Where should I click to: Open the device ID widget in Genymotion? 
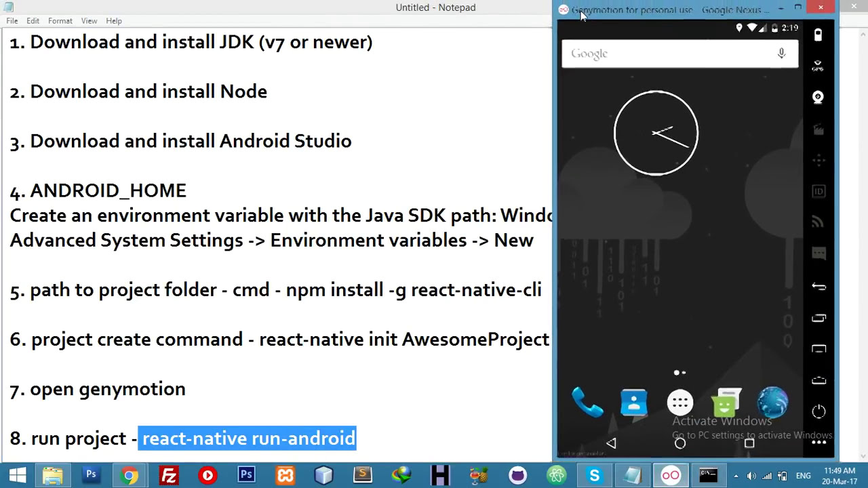pyautogui.click(x=818, y=191)
